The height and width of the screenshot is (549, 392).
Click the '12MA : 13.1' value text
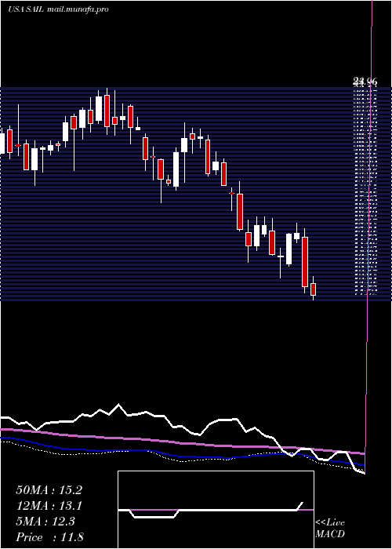coord(49,506)
